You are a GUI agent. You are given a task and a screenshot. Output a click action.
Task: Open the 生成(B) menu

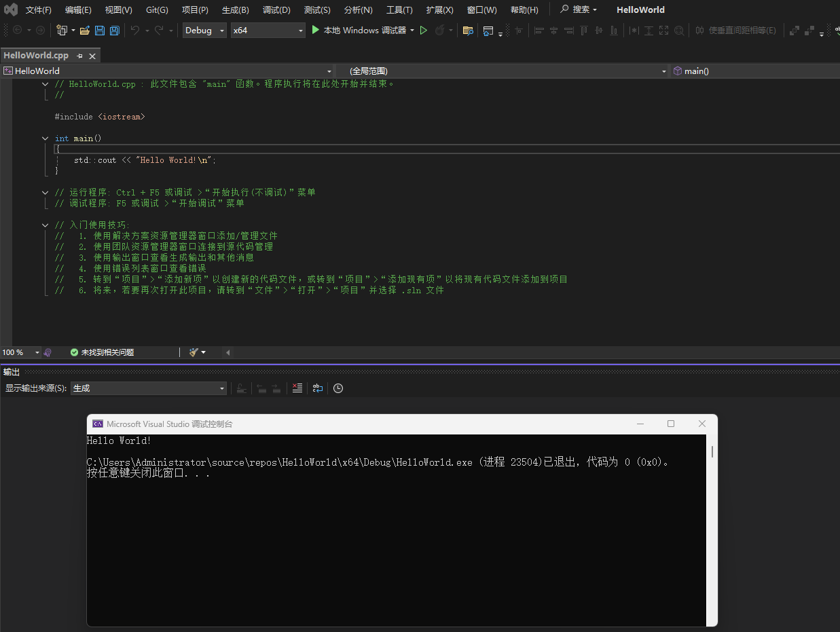pos(236,10)
